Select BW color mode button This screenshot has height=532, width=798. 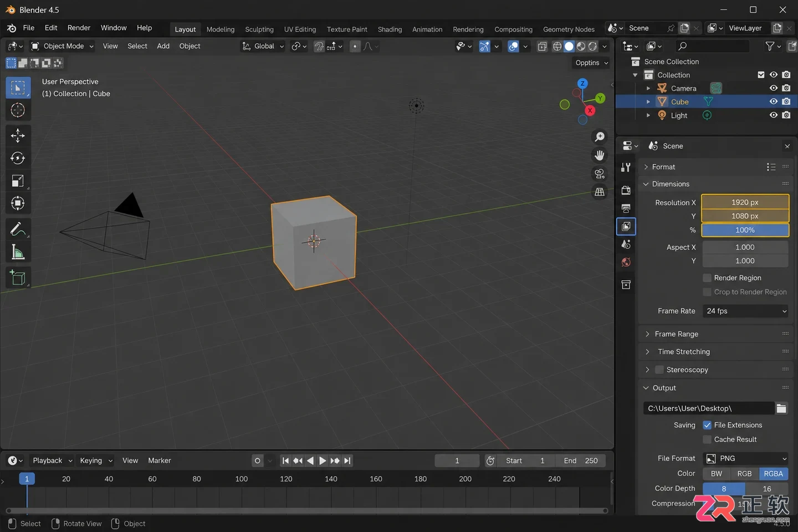click(717, 474)
